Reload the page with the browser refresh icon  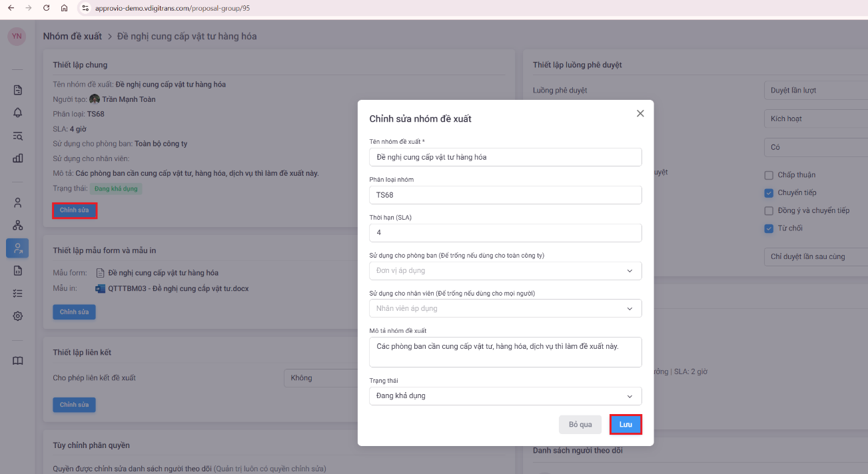46,8
